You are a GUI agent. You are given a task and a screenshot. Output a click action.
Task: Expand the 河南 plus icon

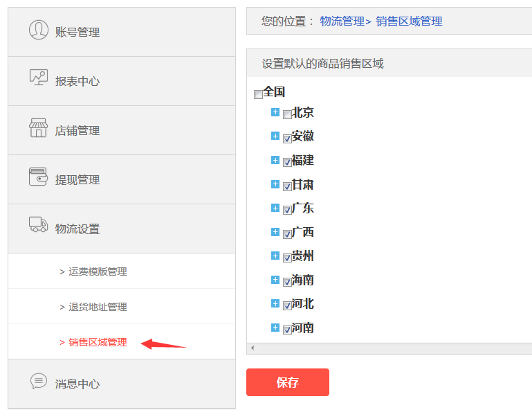pyautogui.click(x=275, y=328)
